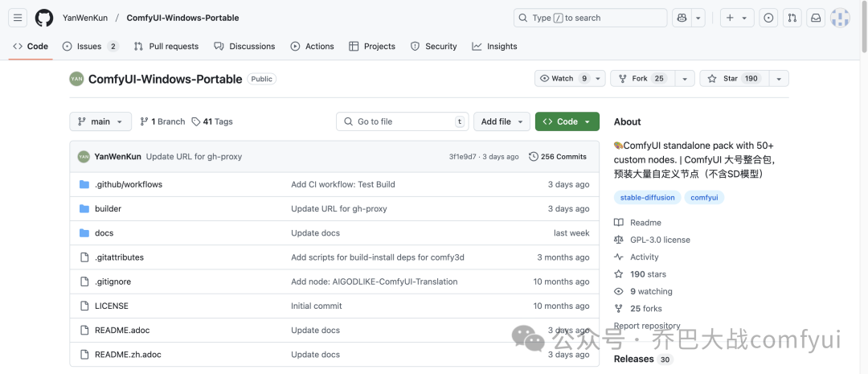Go to the GitHub homepage via the logo
This screenshot has height=374, width=868.
coord(44,18)
